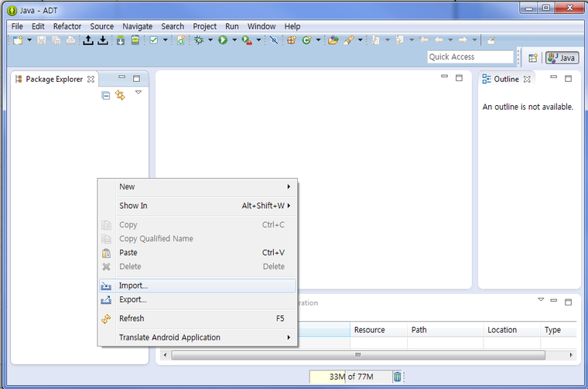Click the black download arrow icon
588x389 pixels.
[x=103, y=40]
